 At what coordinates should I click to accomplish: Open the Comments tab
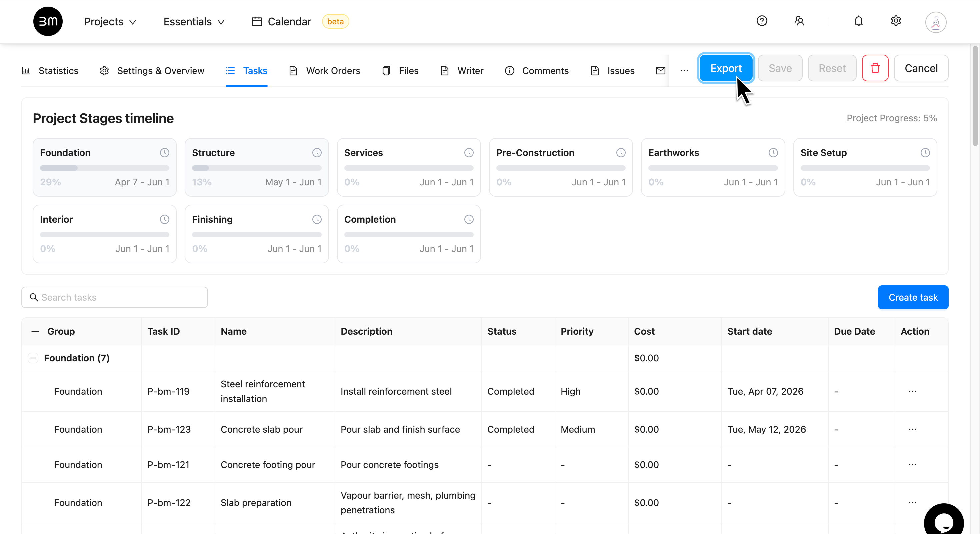point(536,71)
